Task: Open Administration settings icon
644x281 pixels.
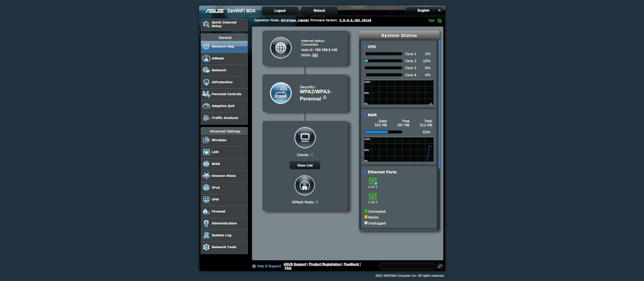Action: [206, 223]
